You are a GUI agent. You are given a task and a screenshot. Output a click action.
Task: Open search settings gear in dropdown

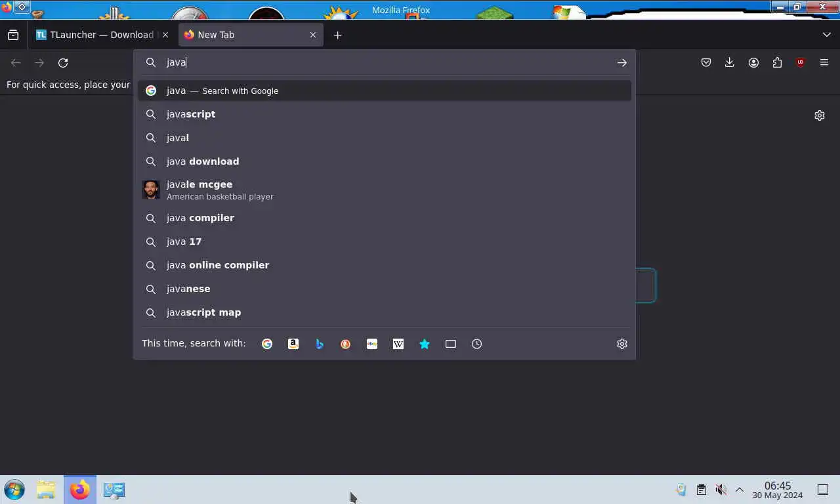point(622,344)
